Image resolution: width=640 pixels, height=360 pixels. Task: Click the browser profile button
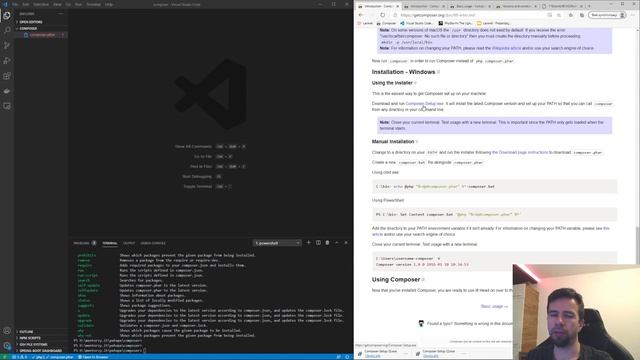(607, 15)
